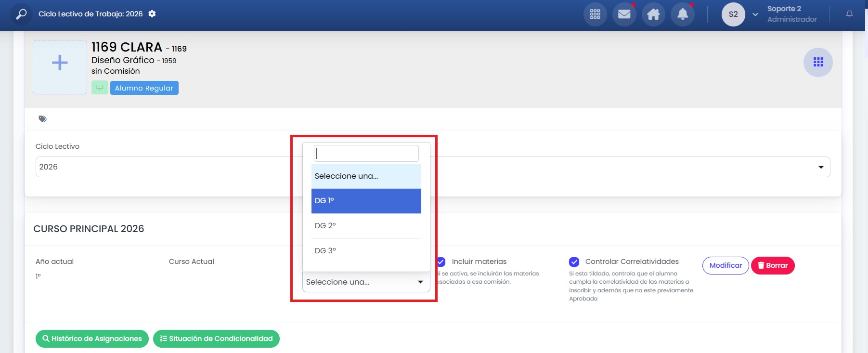Image resolution: width=868 pixels, height=353 pixels.
Task: Collapse the 'Seleccione una...' commission combo box
Action: tap(366, 282)
